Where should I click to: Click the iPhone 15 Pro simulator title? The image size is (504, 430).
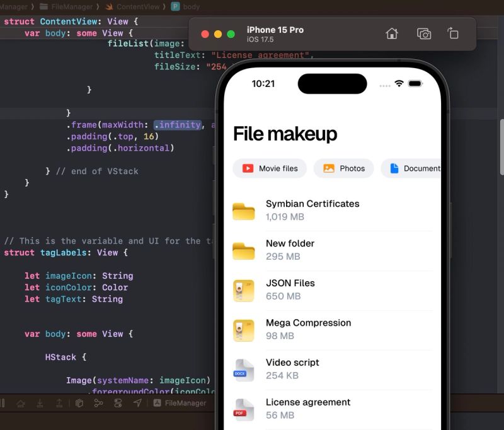(275, 30)
